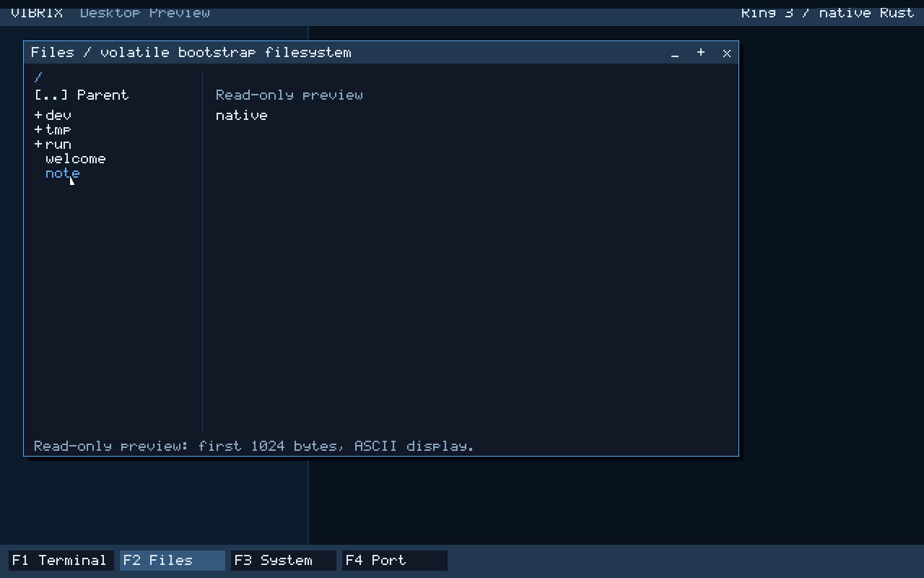Image resolution: width=924 pixels, height=578 pixels.
Task: Expand the dev folder plus icon
Action: click(x=38, y=115)
